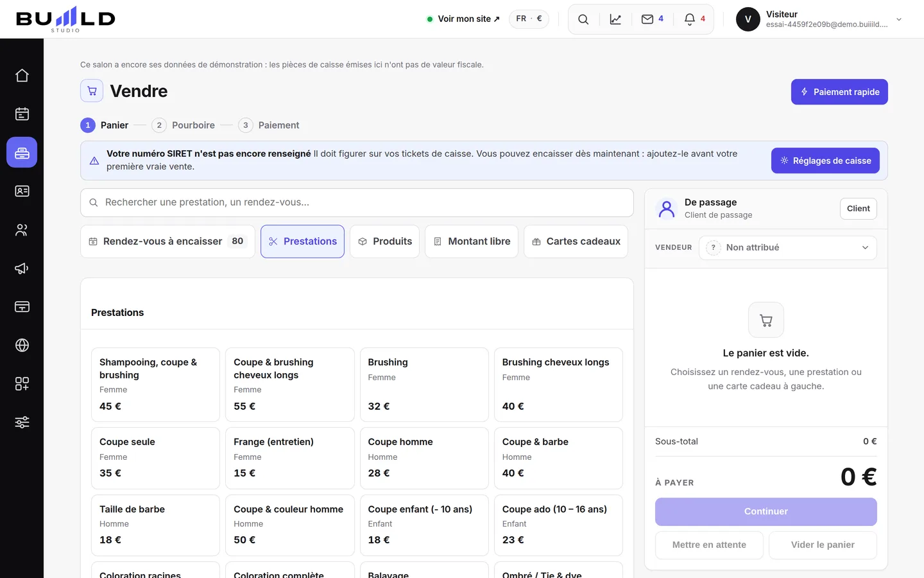Viewport: 924px width, 578px height.
Task: Click the Paiement rapide button
Action: (839, 92)
